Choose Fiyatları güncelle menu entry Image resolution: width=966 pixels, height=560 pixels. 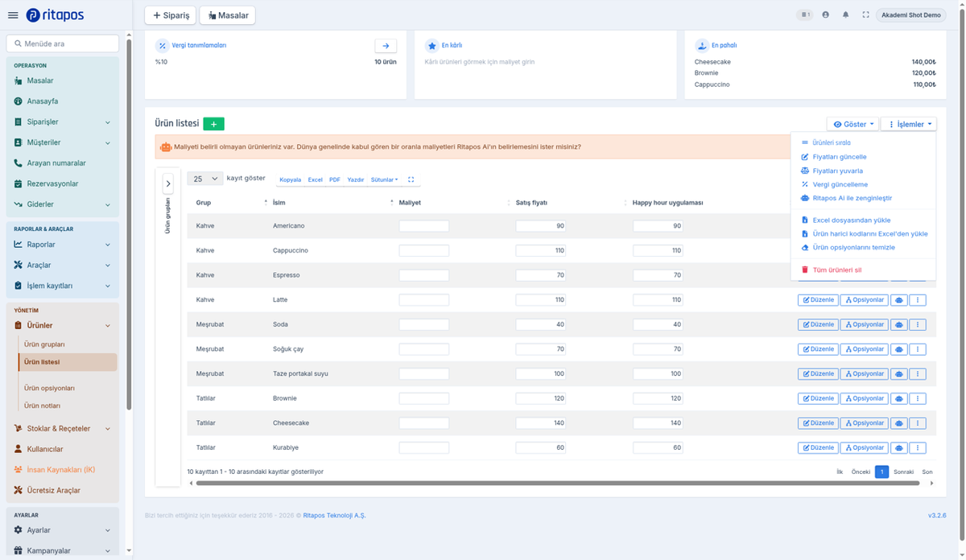click(x=840, y=157)
